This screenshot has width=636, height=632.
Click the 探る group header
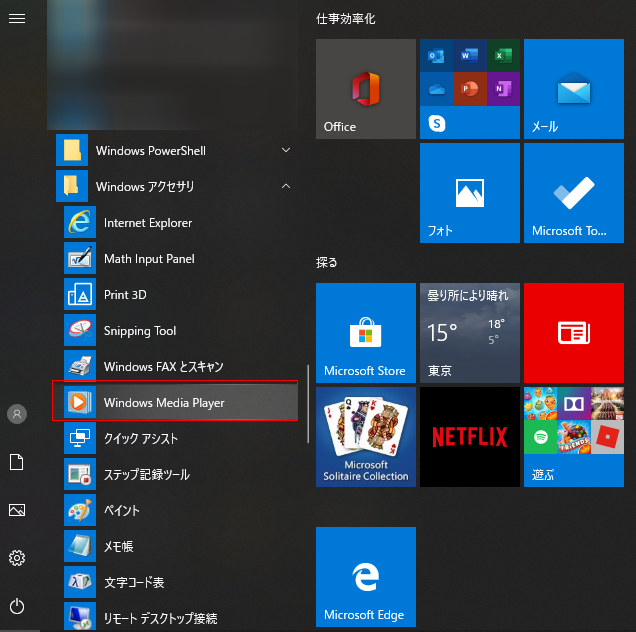pos(327,262)
